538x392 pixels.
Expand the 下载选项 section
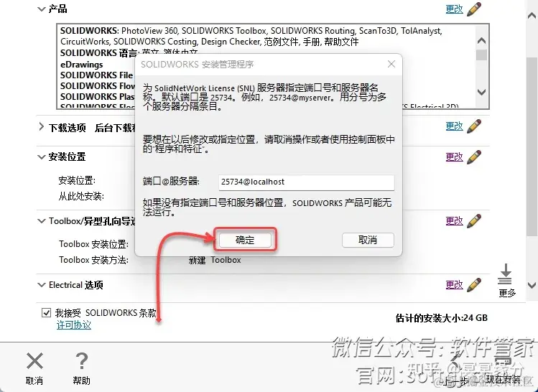click(42, 127)
